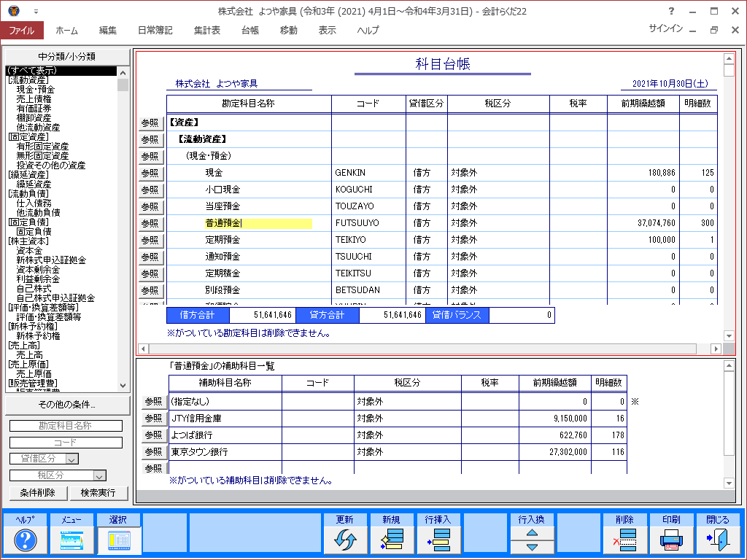This screenshot has width=747, height=560.
Task: Open the 編集 menu
Action: pyautogui.click(x=108, y=30)
